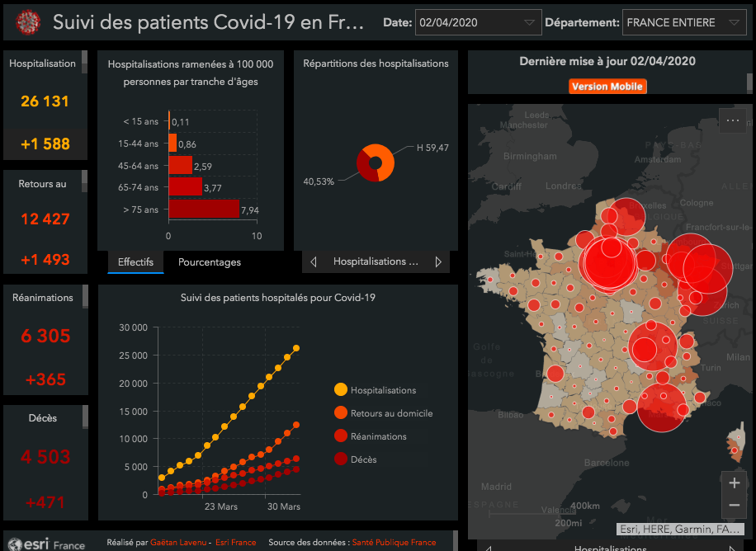Image resolution: width=756 pixels, height=551 pixels.
Task: Click the dark red > 75 ans bar
Action: tap(203, 209)
